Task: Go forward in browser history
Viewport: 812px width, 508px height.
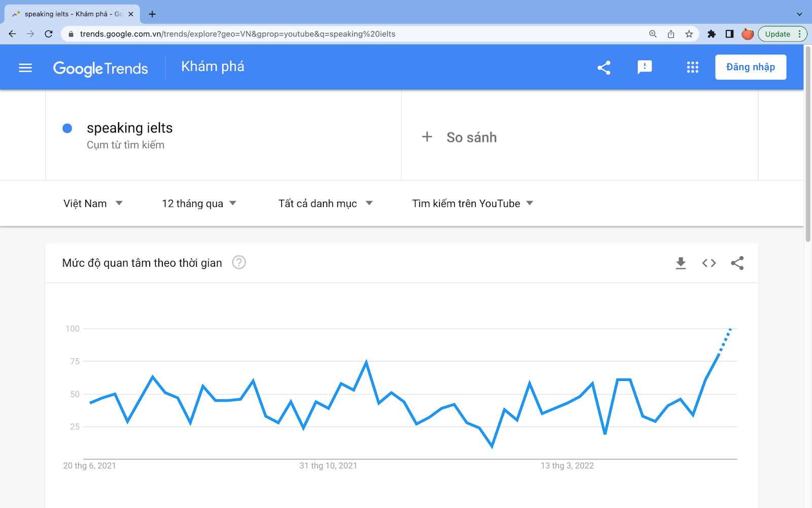Action: 30,34
